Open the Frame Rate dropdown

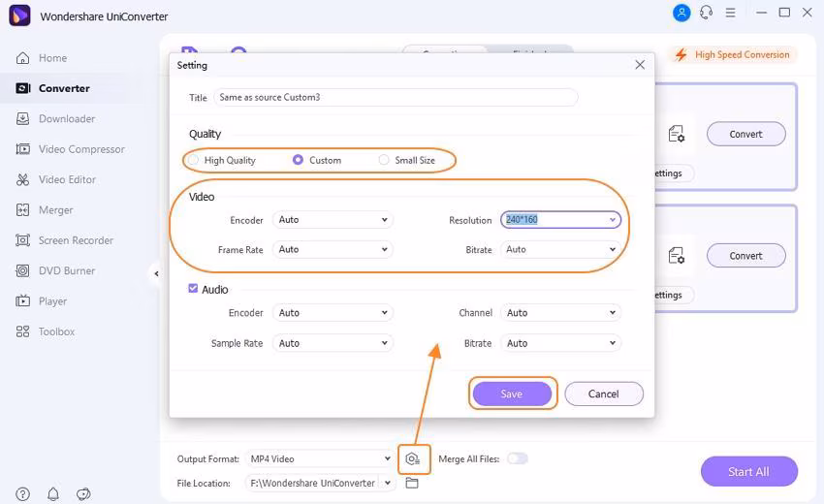(333, 250)
